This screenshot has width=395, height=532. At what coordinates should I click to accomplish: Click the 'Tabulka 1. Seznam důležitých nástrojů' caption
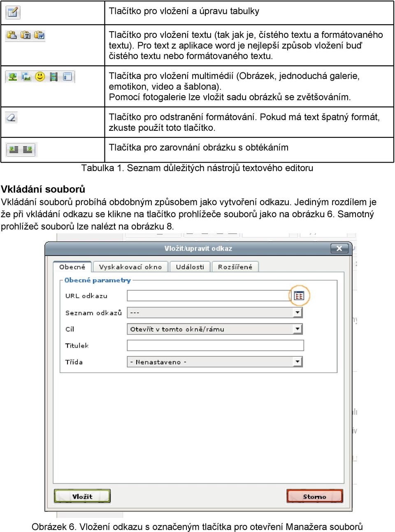click(x=197, y=168)
